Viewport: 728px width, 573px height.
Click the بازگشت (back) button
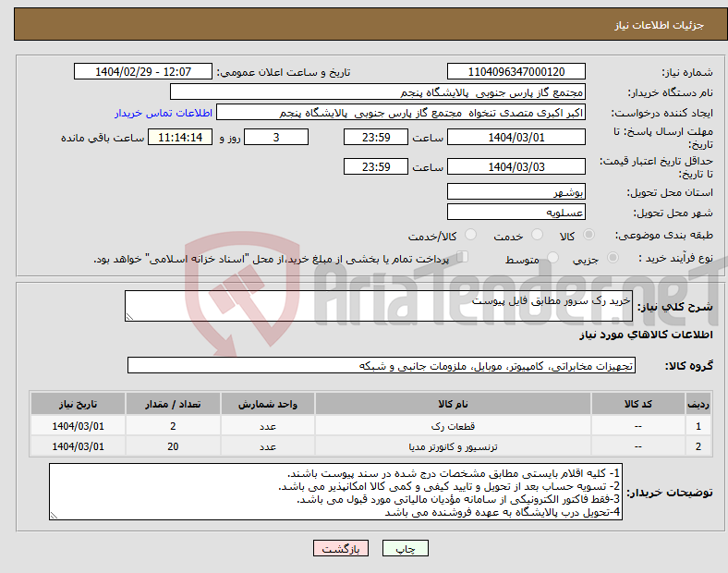[x=341, y=548]
